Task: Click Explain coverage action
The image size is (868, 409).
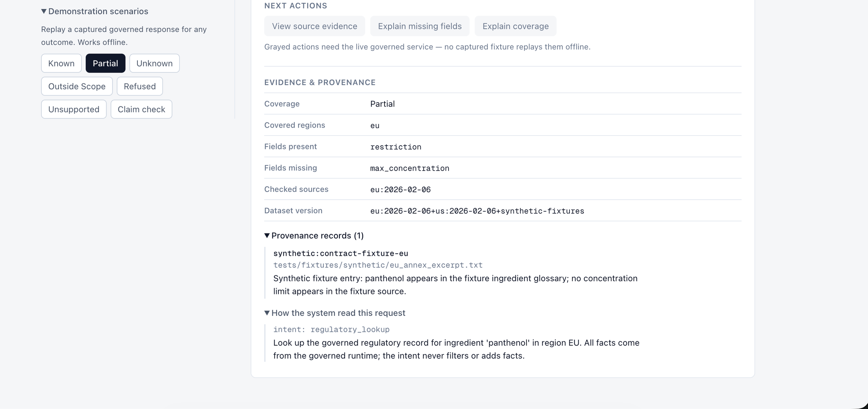Action: (516, 26)
